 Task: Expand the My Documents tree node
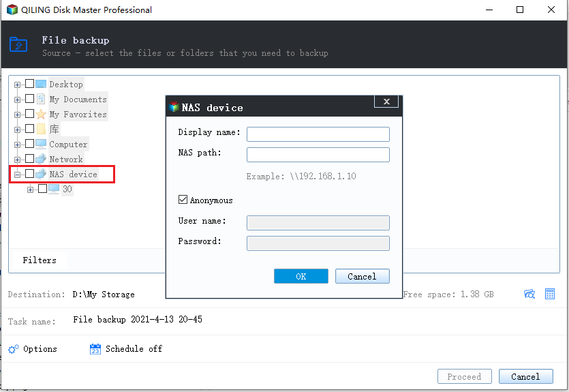17,100
